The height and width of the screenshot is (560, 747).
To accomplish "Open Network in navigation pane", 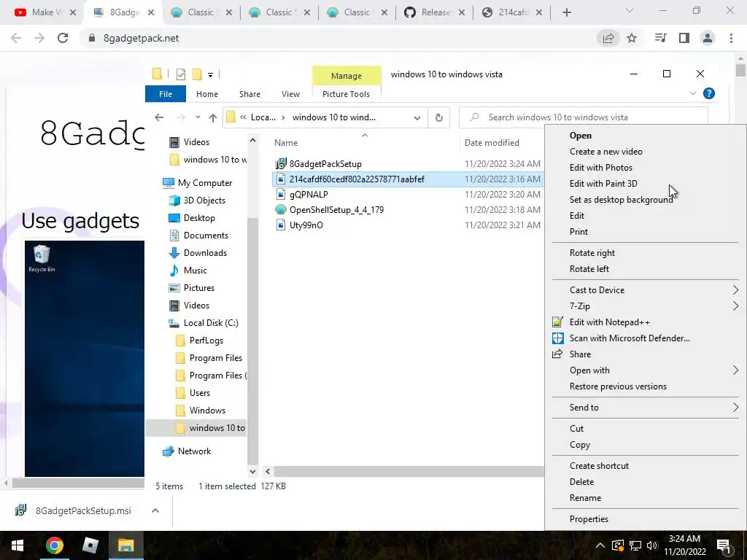I will click(x=194, y=451).
